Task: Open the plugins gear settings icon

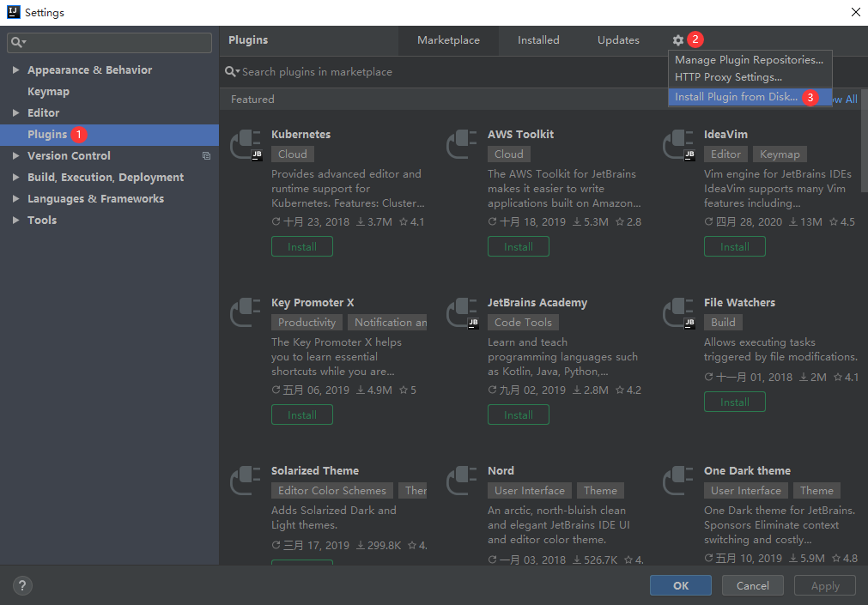Action: [678, 39]
